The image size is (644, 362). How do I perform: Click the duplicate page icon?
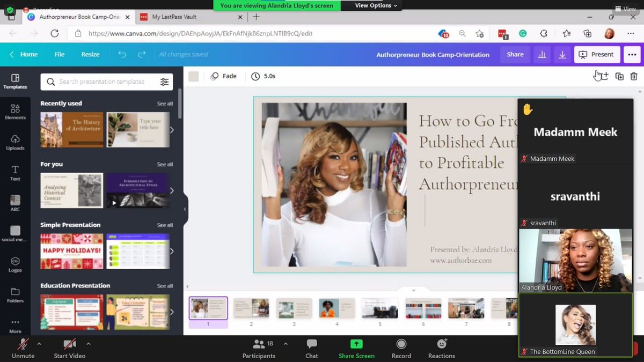619,76
